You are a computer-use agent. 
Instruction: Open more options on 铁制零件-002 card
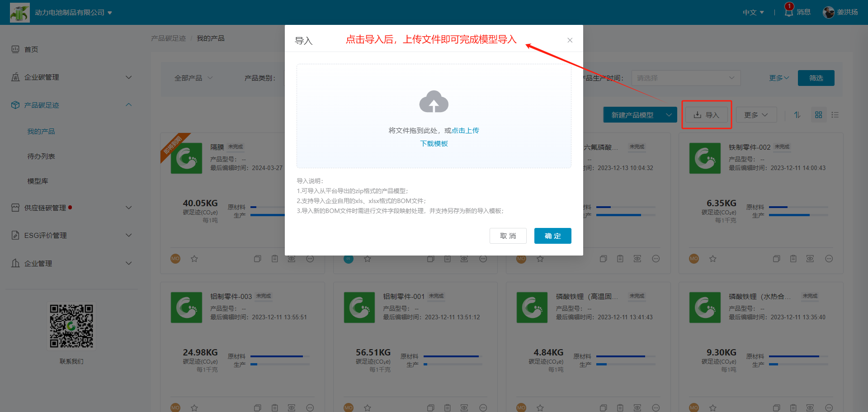point(829,259)
